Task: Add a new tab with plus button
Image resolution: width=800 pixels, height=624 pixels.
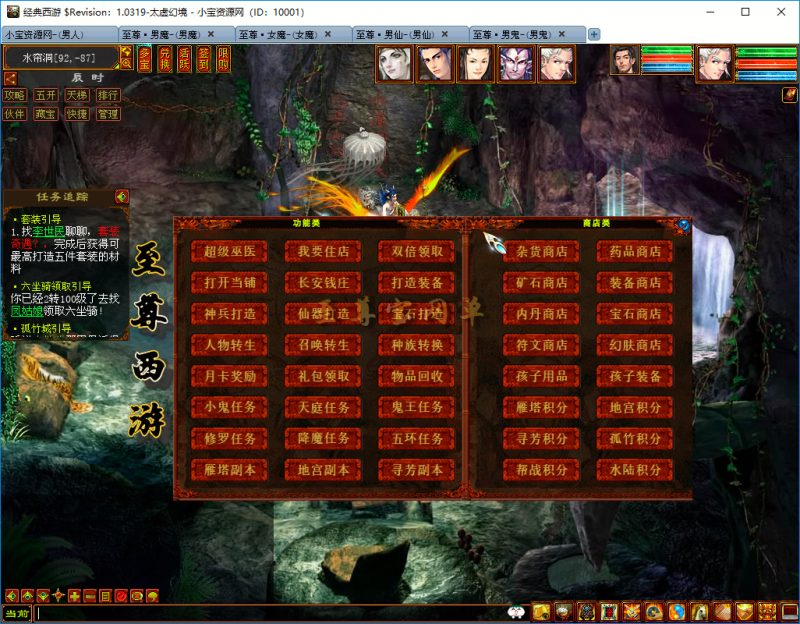Action: click(x=594, y=34)
